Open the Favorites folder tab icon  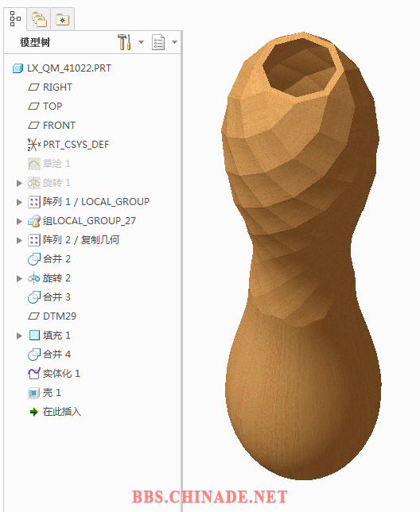pos(62,20)
